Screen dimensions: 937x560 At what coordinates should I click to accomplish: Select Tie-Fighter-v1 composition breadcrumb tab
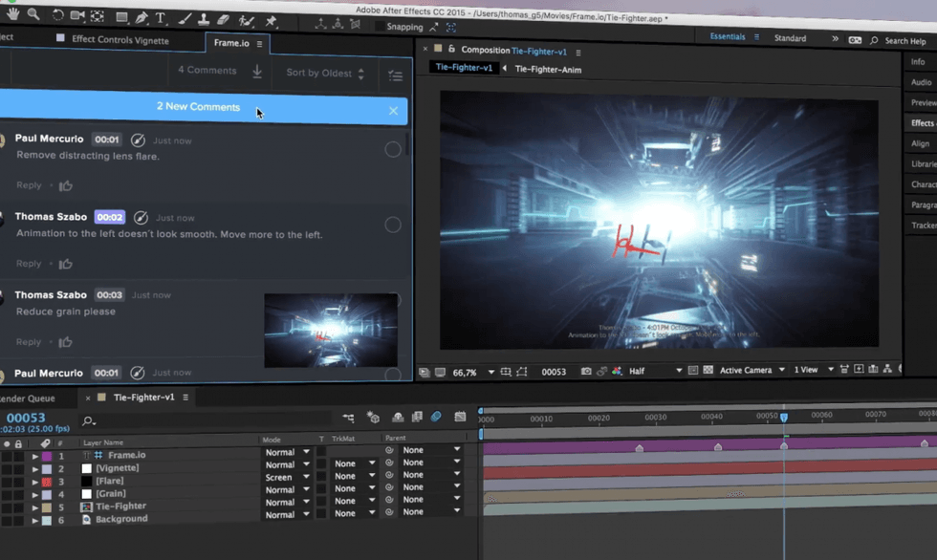click(464, 68)
